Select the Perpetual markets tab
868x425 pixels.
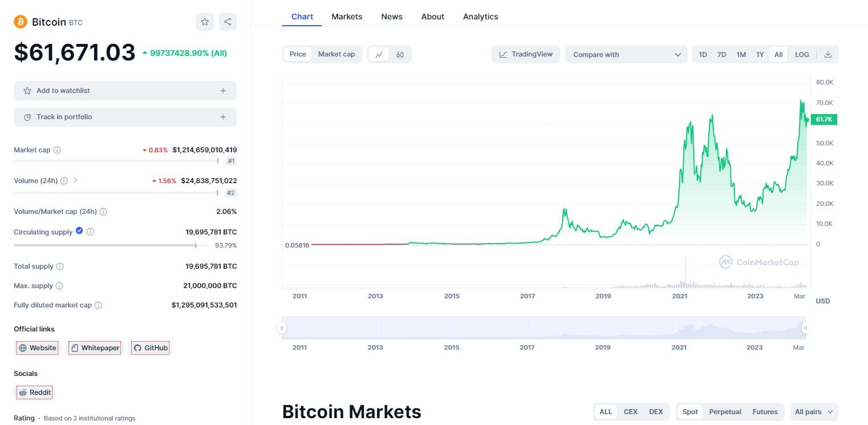pyautogui.click(x=725, y=412)
